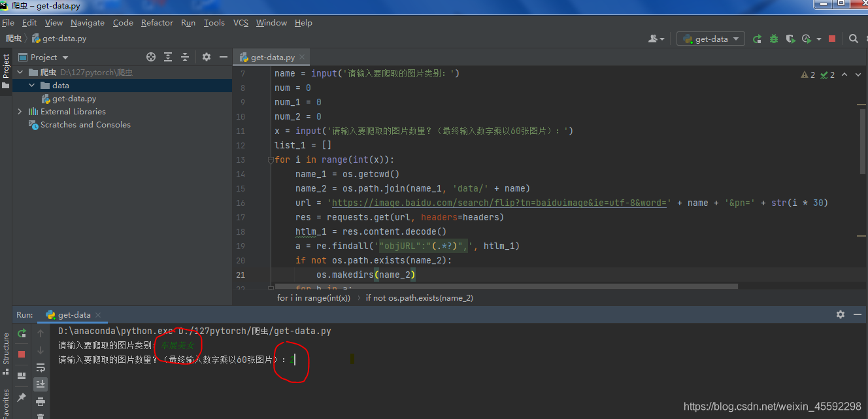Toggle scroll to end of console
This screenshot has height=419, width=868.
(x=41, y=384)
